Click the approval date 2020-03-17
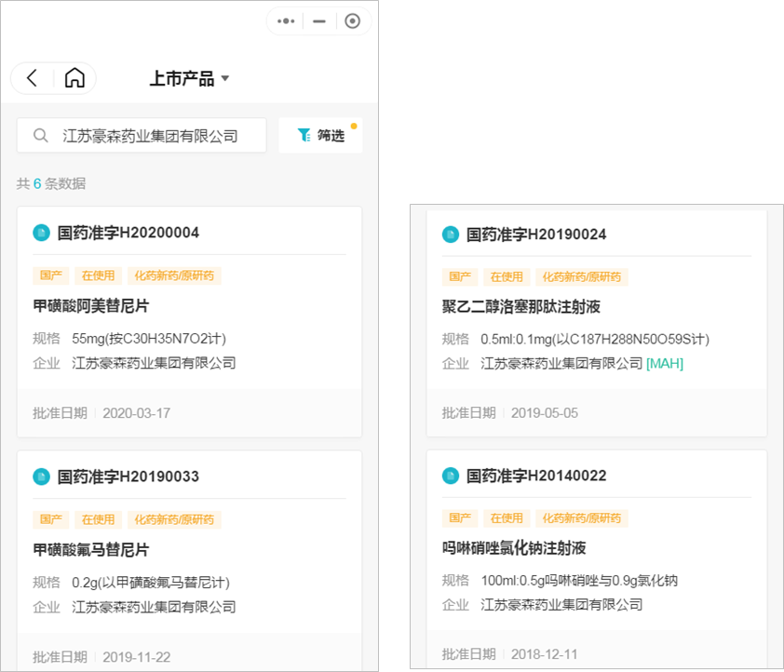 137,413
